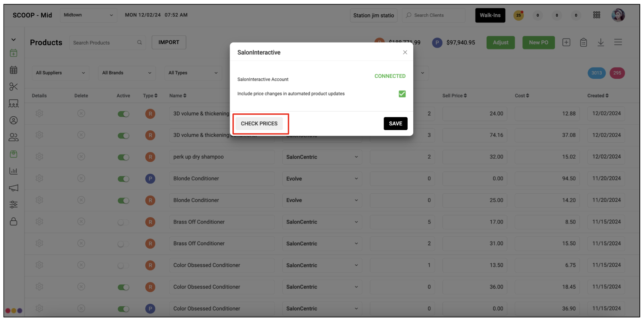Open the user profile avatar
The image size is (644, 320).
click(618, 15)
